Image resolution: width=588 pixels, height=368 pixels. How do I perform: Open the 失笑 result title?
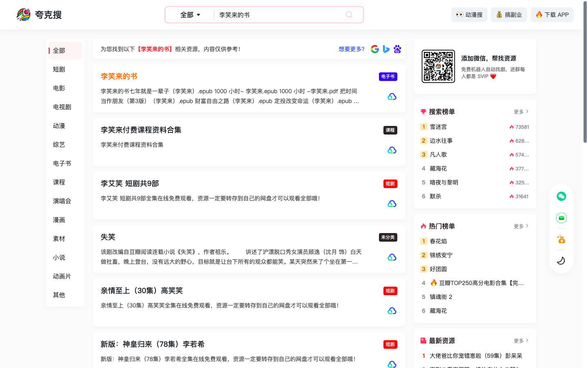pos(108,237)
